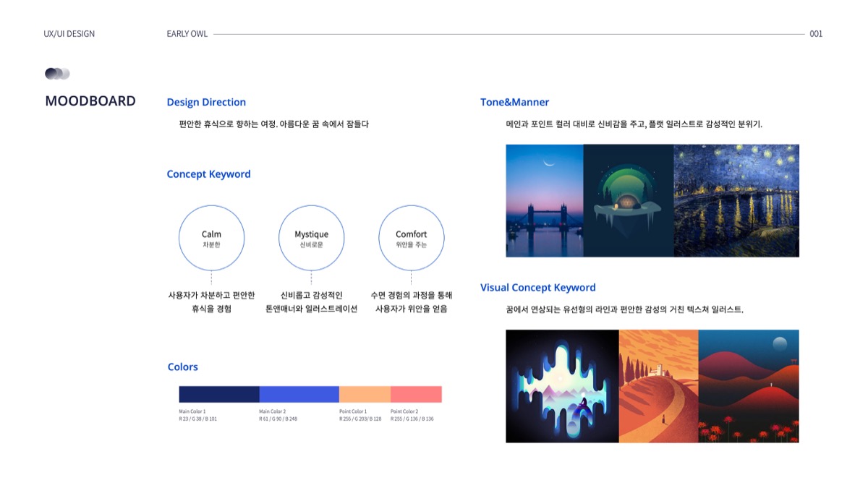The width and height of the screenshot is (868, 488).
Task: Select the Colors heading
Action: pyautogui.click(x=182, y=367)
